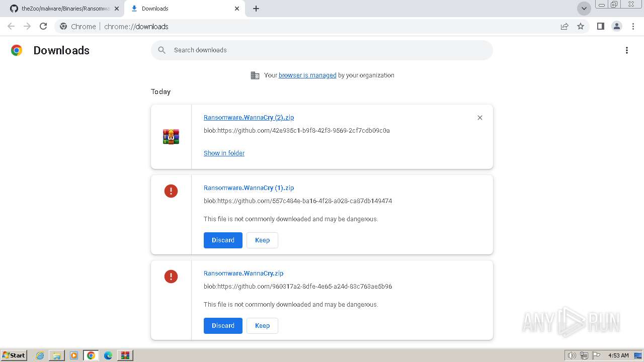The image size is (644, 362).
Task: Launch Internet Explorer from taskbar
Action: click(40, 355)
